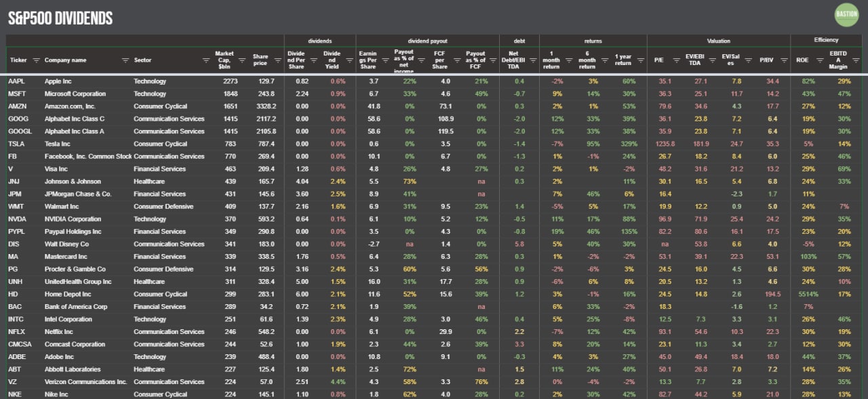Screen dimensions: 868x399
Task: Select the returns group header
Action: [593, 41]
